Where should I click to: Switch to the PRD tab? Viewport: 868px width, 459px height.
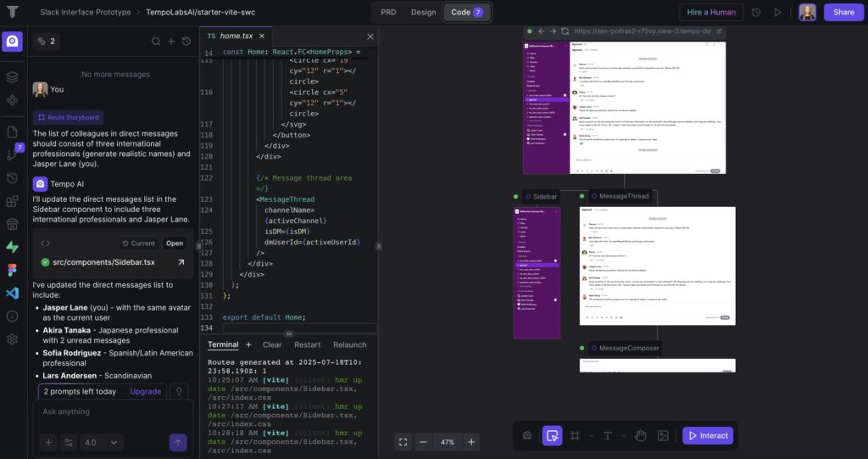point(388,12)
